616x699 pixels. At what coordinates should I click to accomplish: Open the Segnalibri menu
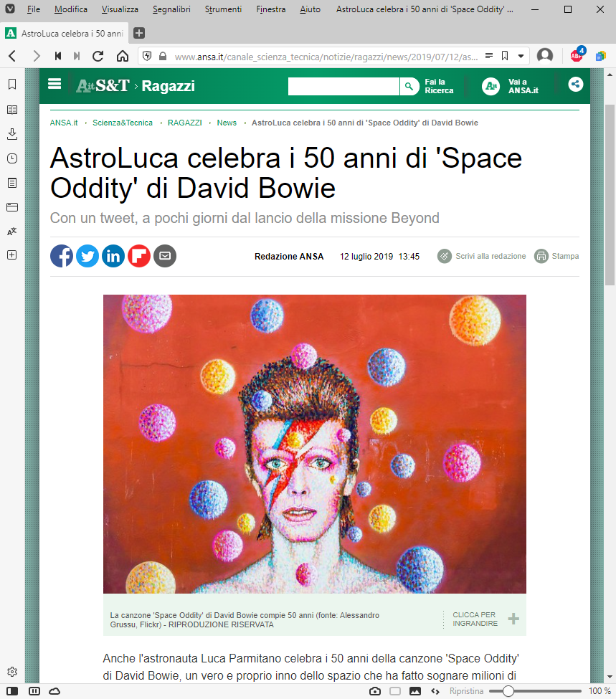pyautogui.click(x=171, y=9)
